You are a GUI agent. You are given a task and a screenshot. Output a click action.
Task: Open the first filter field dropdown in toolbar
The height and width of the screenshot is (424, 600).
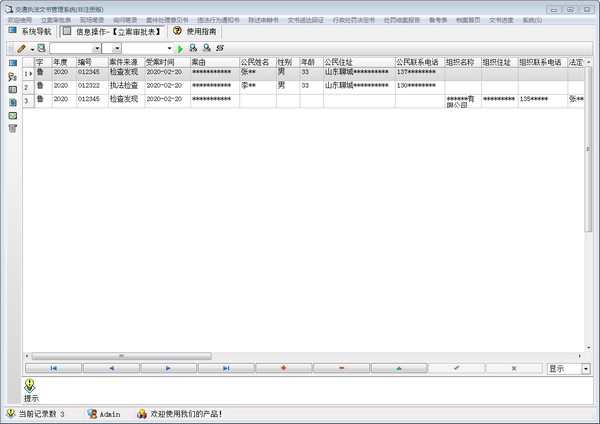pos(95,48)
